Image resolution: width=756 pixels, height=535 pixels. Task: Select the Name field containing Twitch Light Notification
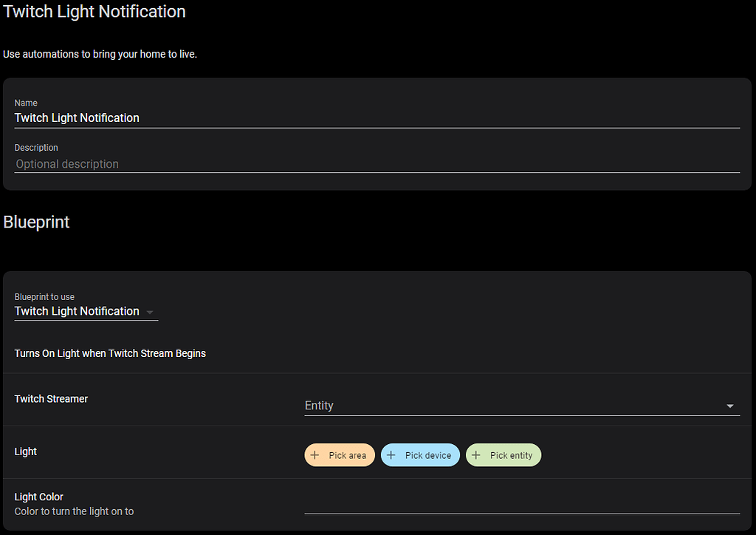click(221, 117)
